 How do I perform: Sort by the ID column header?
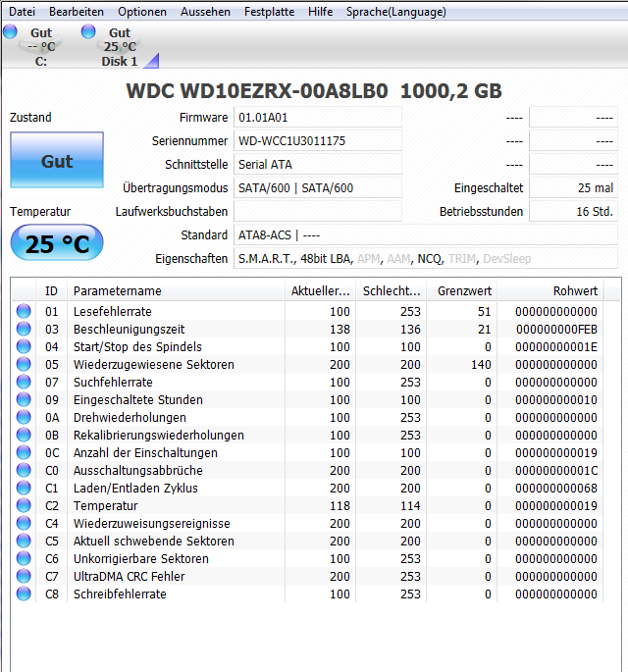point(51,291)
